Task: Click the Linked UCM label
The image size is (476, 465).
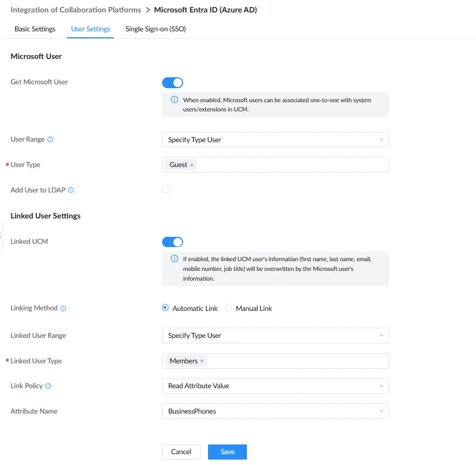Action: [x=29, y=242]
